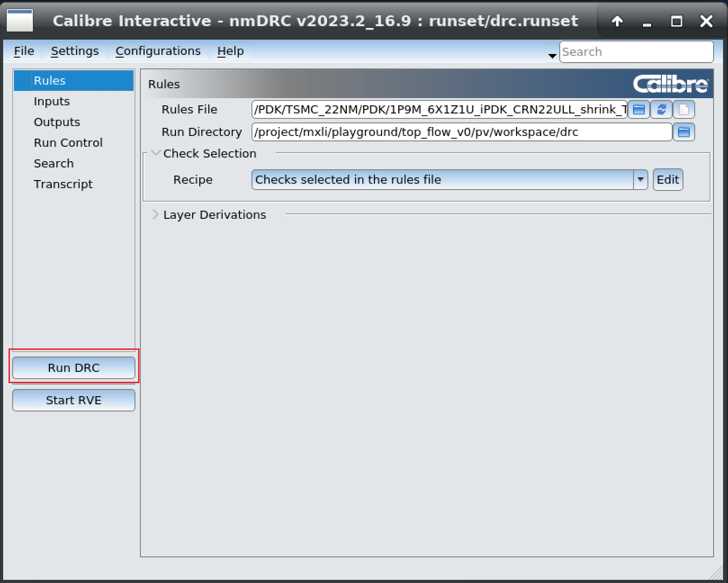728x583 pixels.
Task: Reload the rules file
Action: point(661,109)
